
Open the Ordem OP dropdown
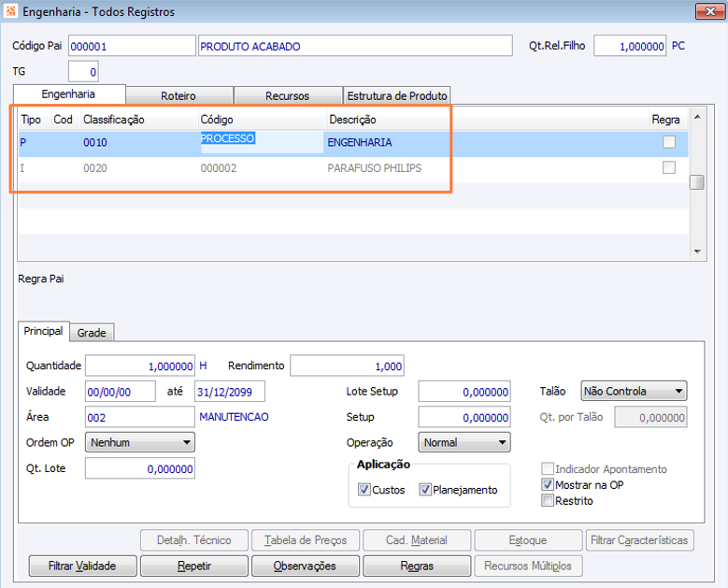pos(140,442)
